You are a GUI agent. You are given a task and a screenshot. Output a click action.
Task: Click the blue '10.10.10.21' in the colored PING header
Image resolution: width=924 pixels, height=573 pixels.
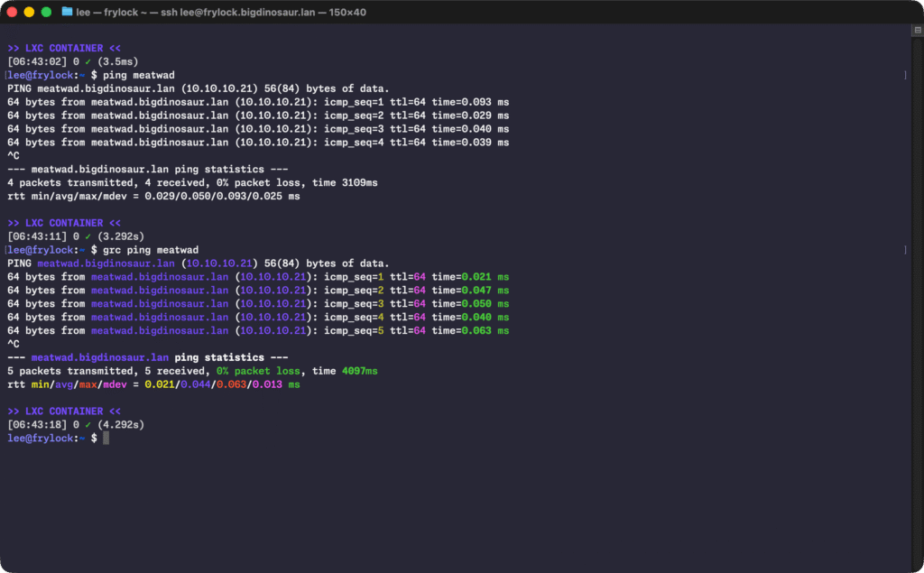(219, 263)
